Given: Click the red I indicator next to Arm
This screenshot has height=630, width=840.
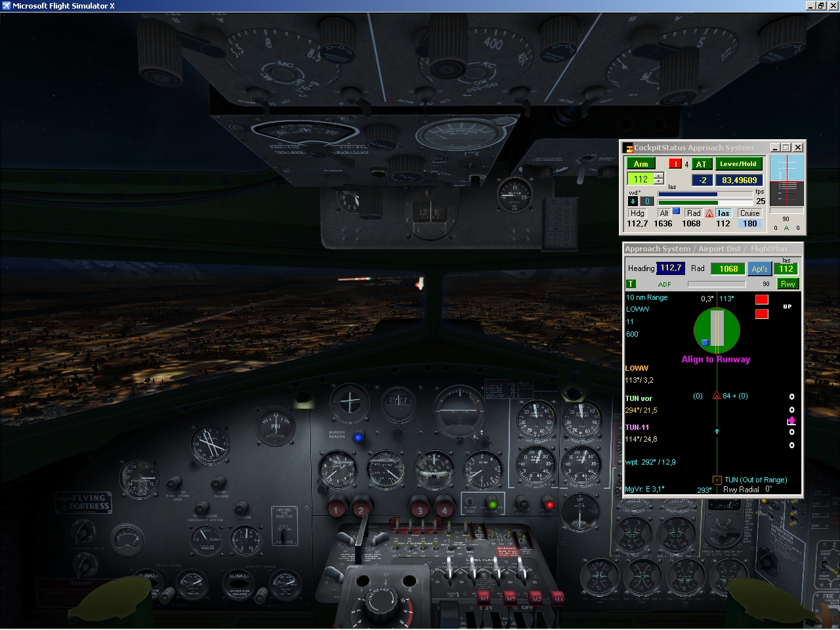Looking at the screenshot, I should (x=675, y=163).
